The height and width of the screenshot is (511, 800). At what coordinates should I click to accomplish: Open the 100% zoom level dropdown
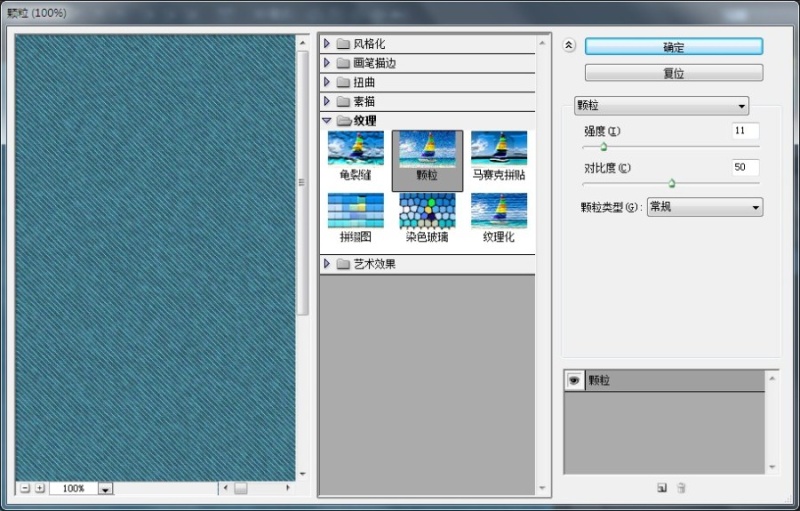click(x=105, y=489)
